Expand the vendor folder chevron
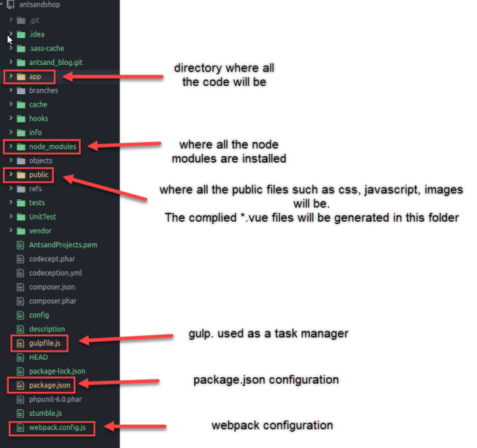Viewport: 477px width, 448px height. tap(11, 230)
